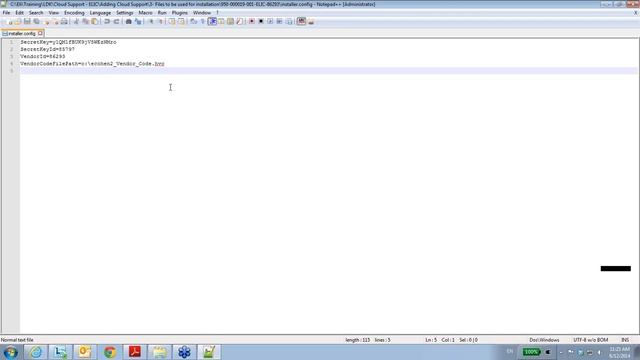Toggle Show All Characters toolbar button
This screenshot has width=640, height=360.
click(x=203, y=21)
